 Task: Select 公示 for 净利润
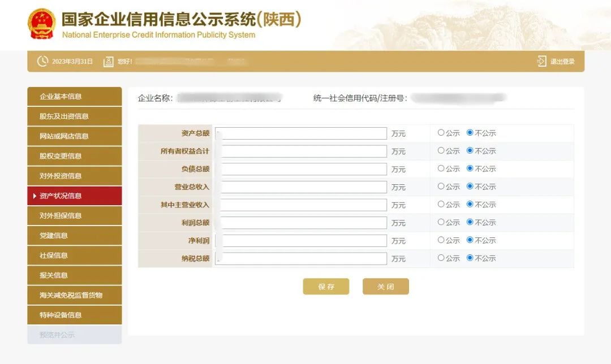pyautogui.click(x=441, y=240)
